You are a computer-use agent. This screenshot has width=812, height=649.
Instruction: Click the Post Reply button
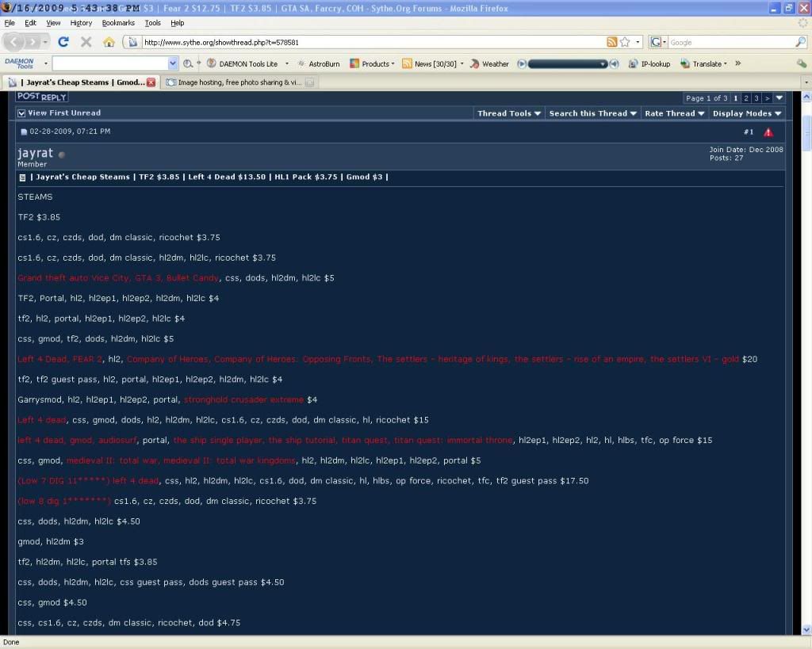pyautogui.click(x=42, y=97)
